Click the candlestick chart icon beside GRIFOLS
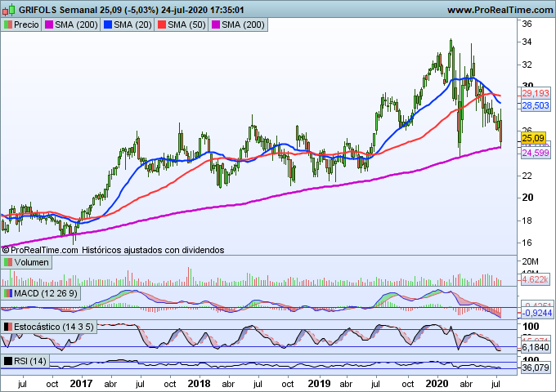The width and height of the screenshot is (556, 392). tap(9, 10)
